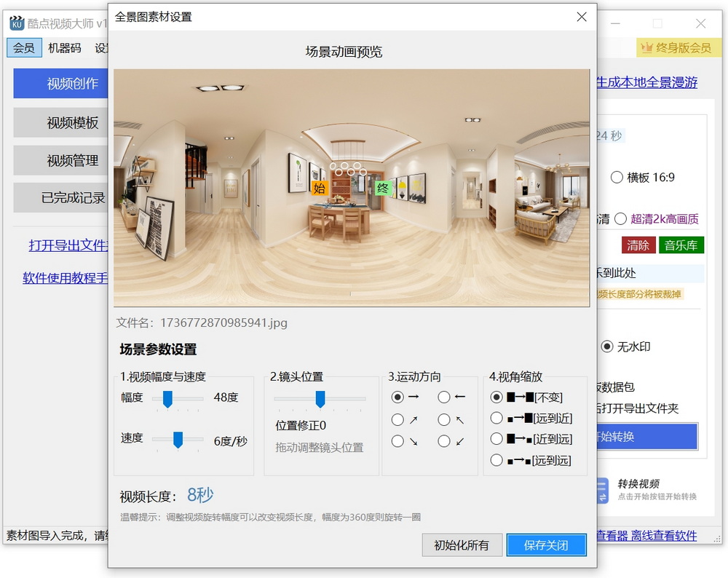Click the 拖动调整镜头位置 hint text

pyautogui.click(x=320, y=448)
